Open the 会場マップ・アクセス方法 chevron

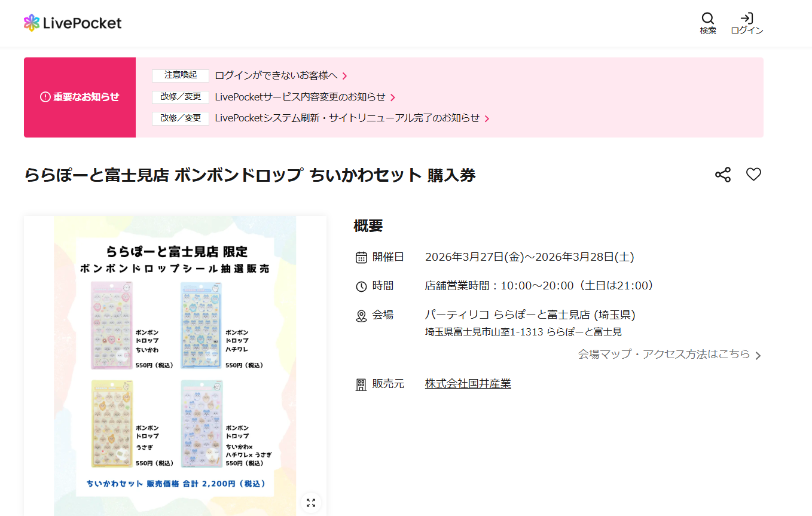[x=758, y=354]
